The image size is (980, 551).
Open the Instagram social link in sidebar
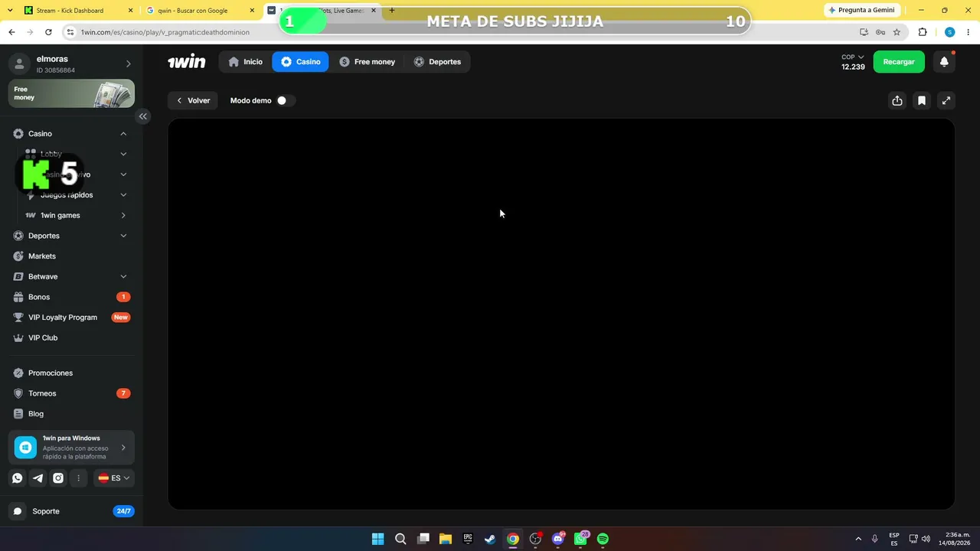(58, 478)
